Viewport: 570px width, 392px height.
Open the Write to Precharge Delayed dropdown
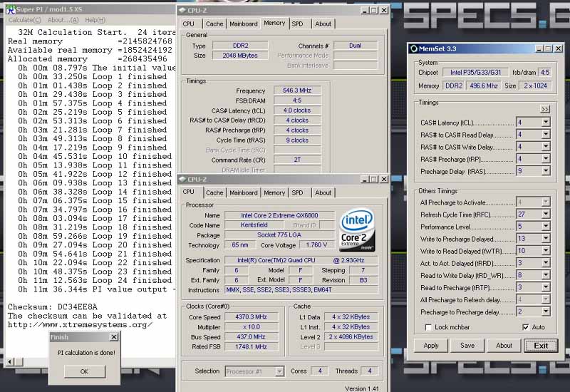(546, 239)
